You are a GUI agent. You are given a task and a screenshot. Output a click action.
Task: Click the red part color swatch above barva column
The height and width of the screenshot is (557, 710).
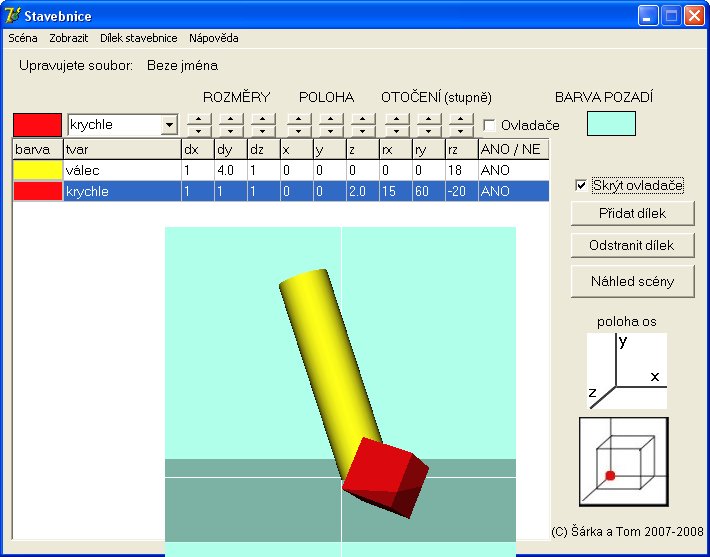37,125
